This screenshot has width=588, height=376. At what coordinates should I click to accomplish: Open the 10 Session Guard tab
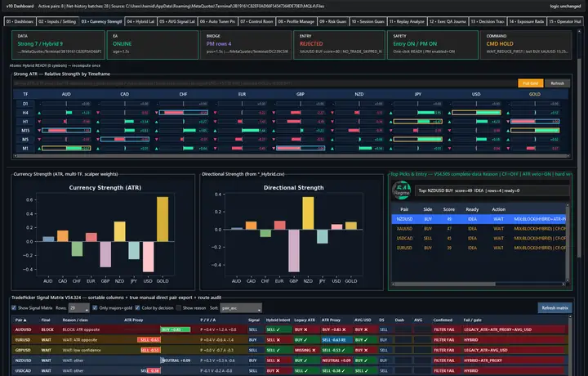[367, 22]
